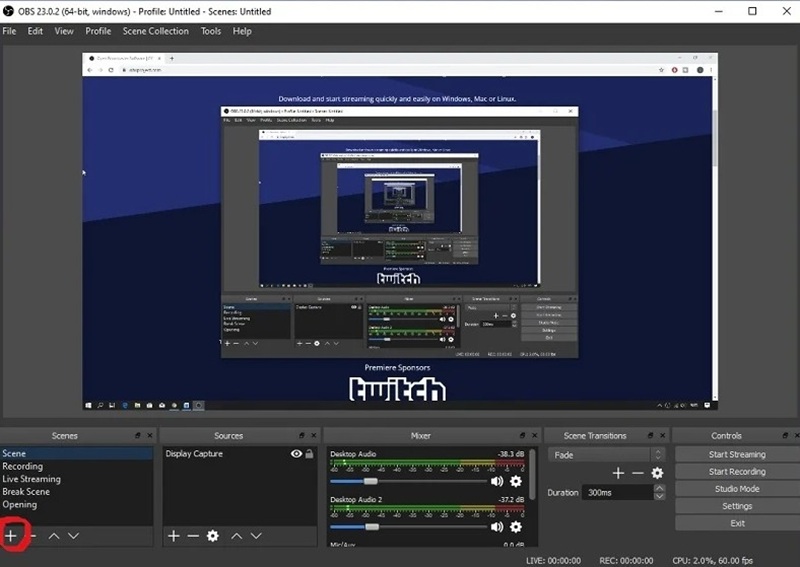Open the Tools menu
The height and width of the screenshot is (567, 800).
click(x=211, y=31)
